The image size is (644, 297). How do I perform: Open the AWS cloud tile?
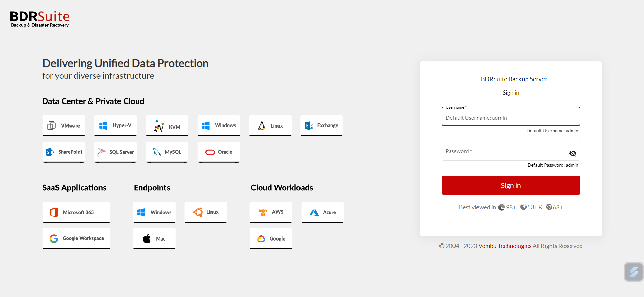click(x=271, y=212)
